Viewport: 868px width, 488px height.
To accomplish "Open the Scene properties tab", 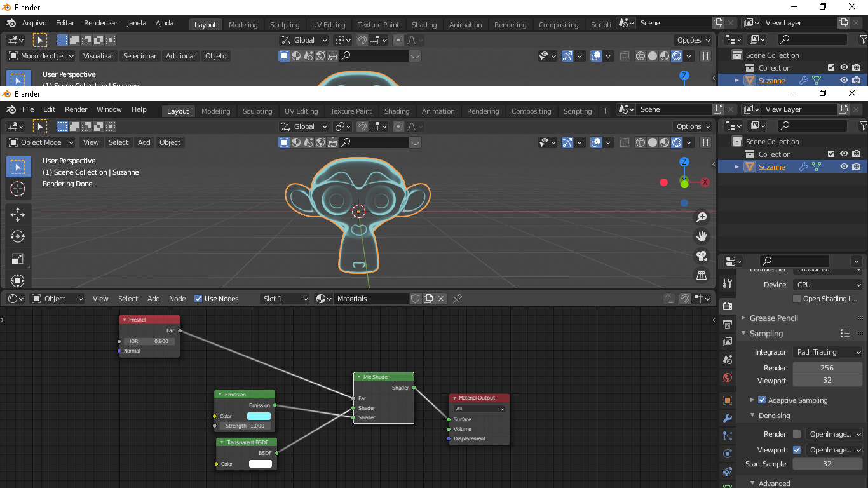I will point(728,360).
